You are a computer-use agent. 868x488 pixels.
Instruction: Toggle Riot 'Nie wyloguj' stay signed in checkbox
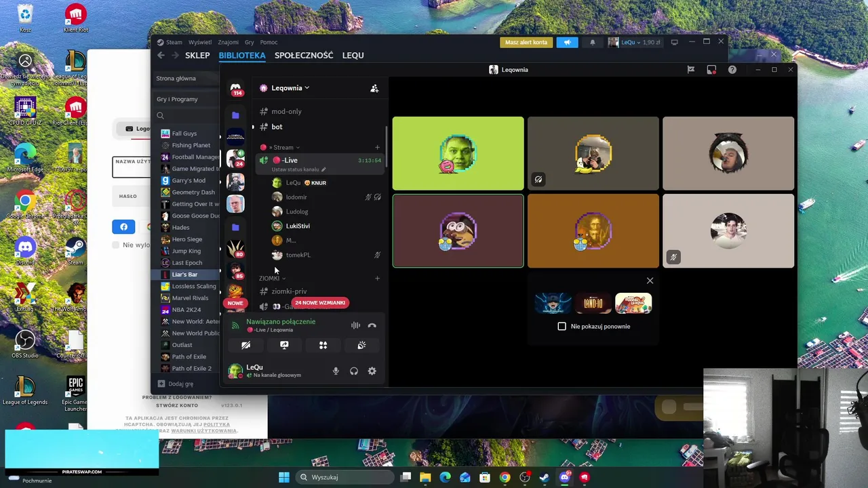click(x=115, y=245)
